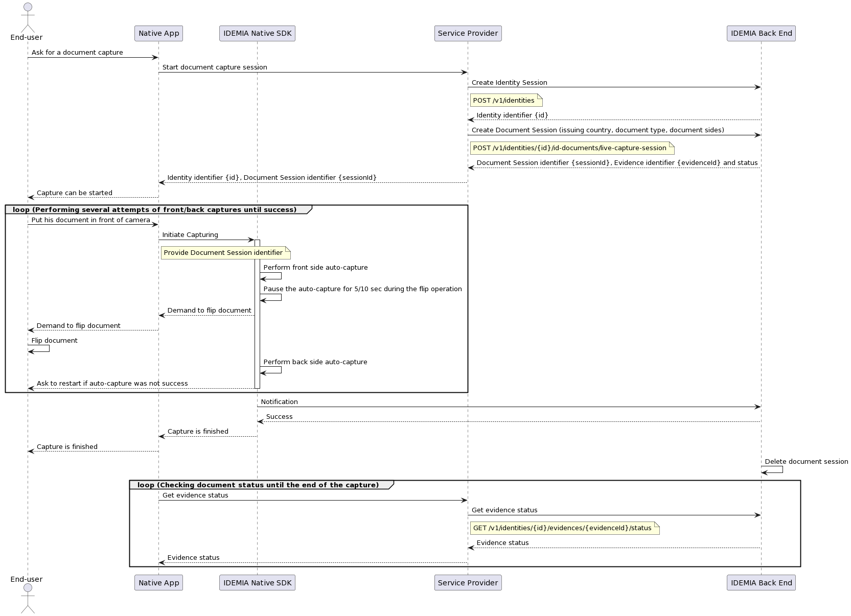Click 'Demand to flip document' to Native App

tap(209, 311)
